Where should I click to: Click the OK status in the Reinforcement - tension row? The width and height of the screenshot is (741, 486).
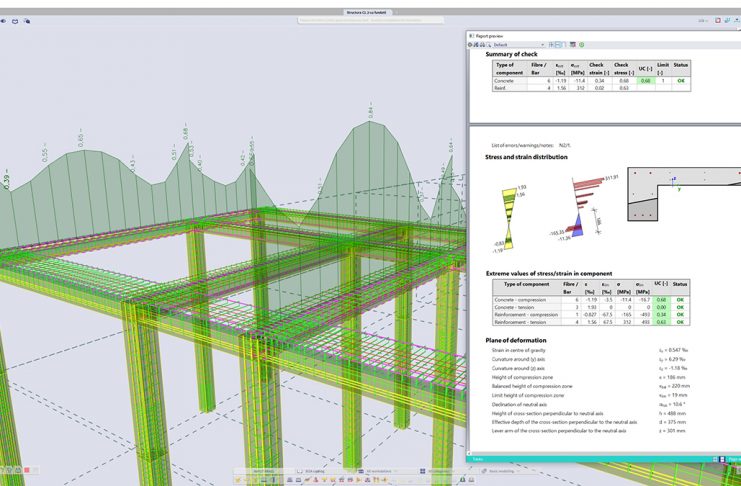[x=681, y=322]
